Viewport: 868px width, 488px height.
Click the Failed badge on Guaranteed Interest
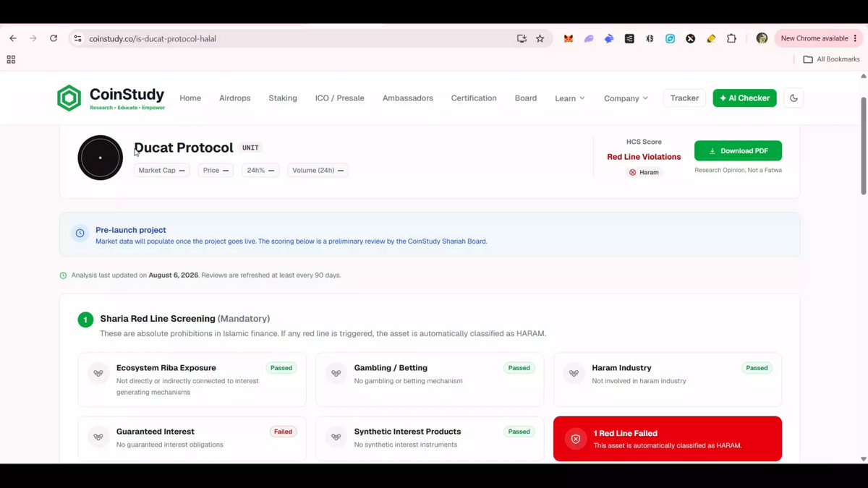[x=283, y=432]
